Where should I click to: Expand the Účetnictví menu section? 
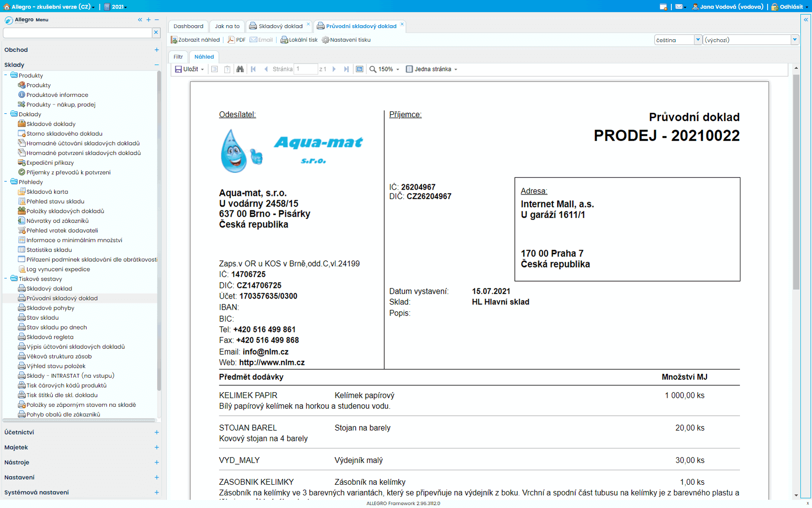click(x=157, y=433)
